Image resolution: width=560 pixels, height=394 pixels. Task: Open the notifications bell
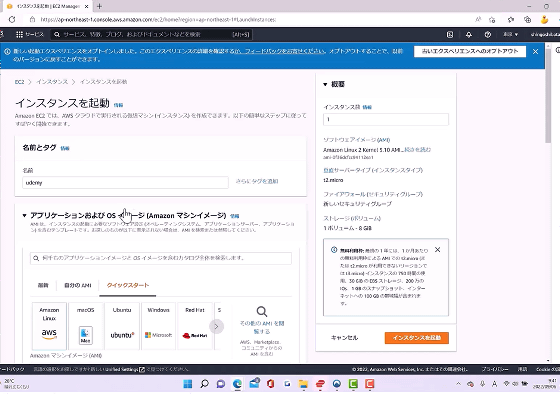[x=469, y=34]
